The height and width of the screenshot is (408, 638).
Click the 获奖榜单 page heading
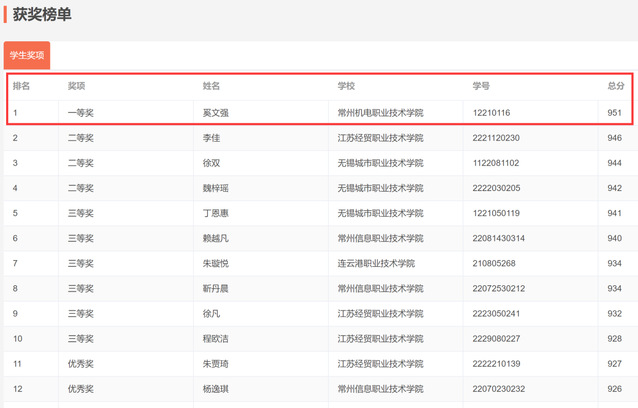tap(41, 15)
